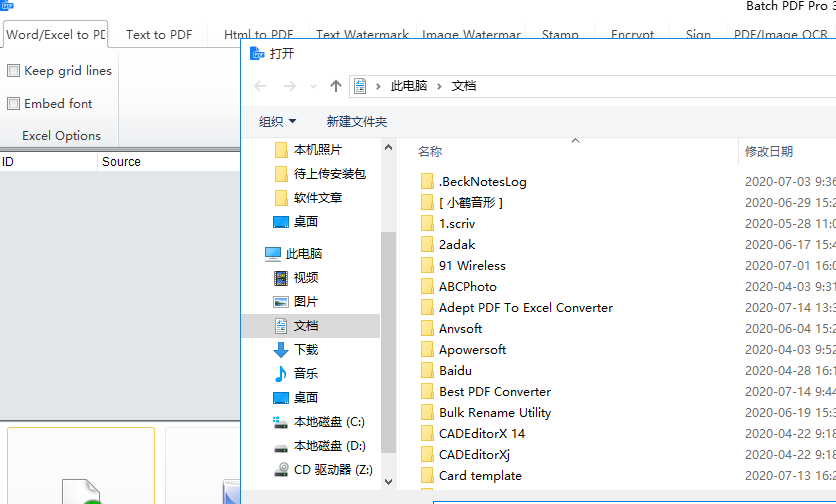This screenshot has height=504, width=836.
Task: Expand the chevron before 文档 in address bar
Action: 439,86
